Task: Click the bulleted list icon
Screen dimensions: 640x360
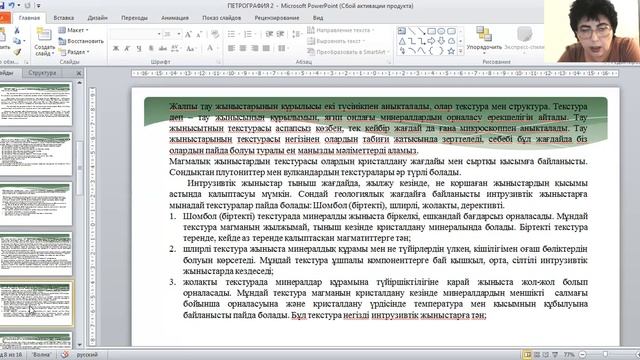Action: tap(232, 34)
